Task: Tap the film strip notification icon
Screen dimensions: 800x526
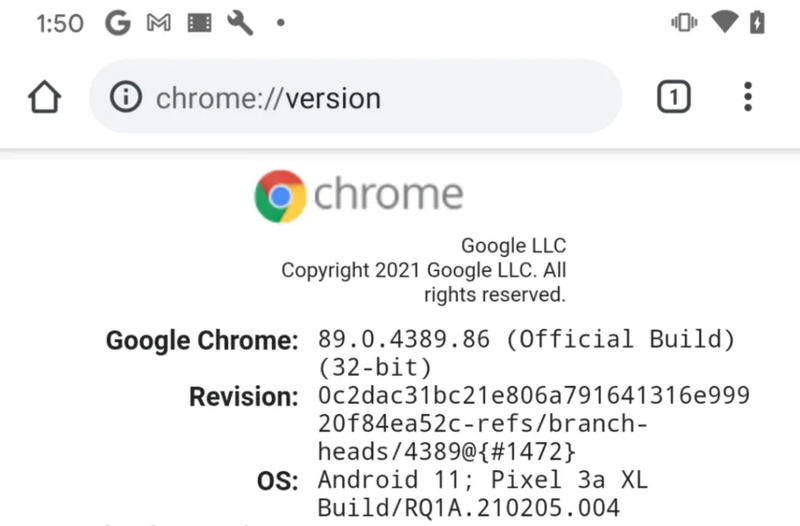Action: click(x=199, y=23)
